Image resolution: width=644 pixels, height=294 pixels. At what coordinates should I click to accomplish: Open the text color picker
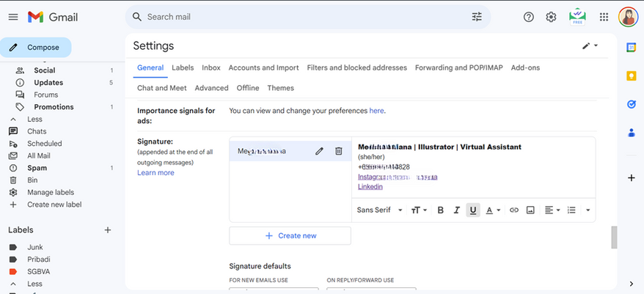(493, 210)
